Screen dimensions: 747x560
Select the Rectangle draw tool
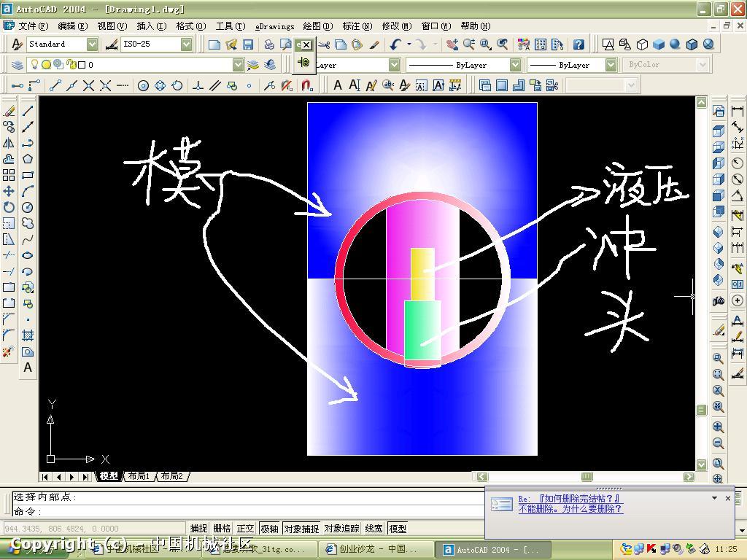click(28, 175)
